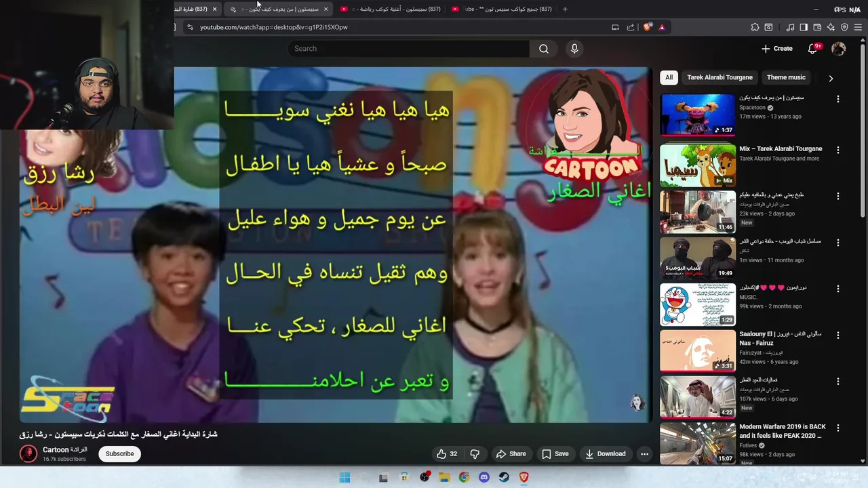Click the Share button
The image size is (868, 488).
coord(511,454)
